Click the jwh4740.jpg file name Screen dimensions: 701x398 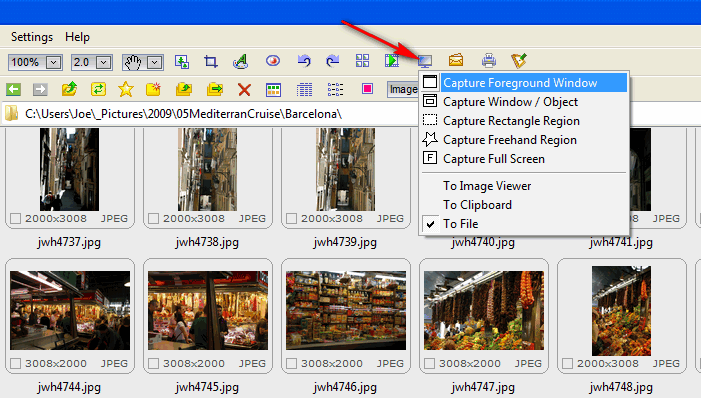[483, 242]
